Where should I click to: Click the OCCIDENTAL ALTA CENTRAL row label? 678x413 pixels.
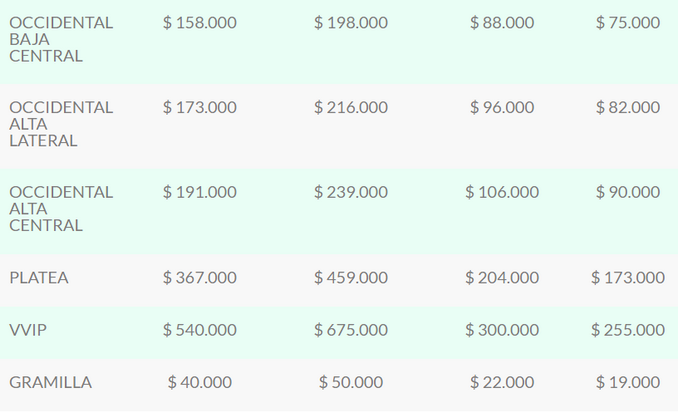pos(60,209)
